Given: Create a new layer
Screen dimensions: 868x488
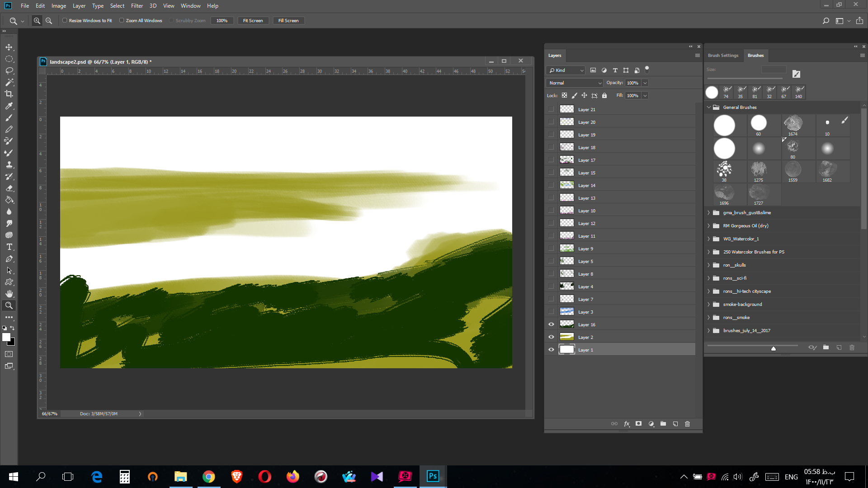Looking at the screenshot, I should tap(675, 424).
